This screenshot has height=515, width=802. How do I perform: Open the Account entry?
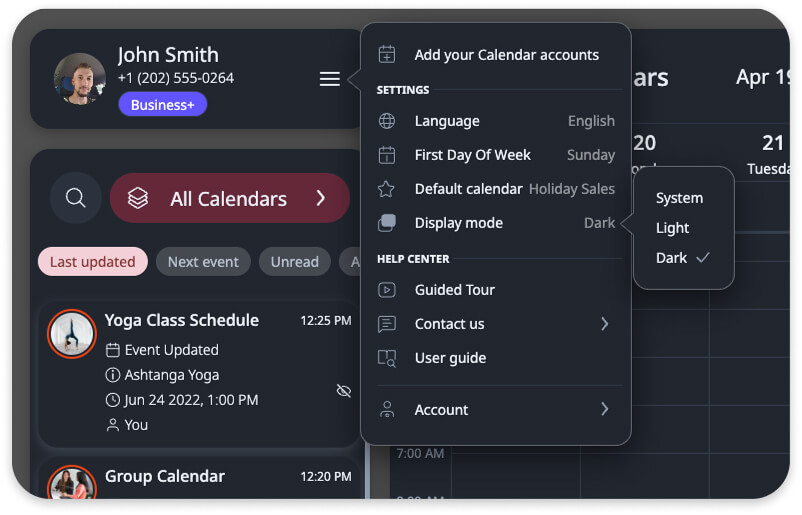click(x=496, y=409)
